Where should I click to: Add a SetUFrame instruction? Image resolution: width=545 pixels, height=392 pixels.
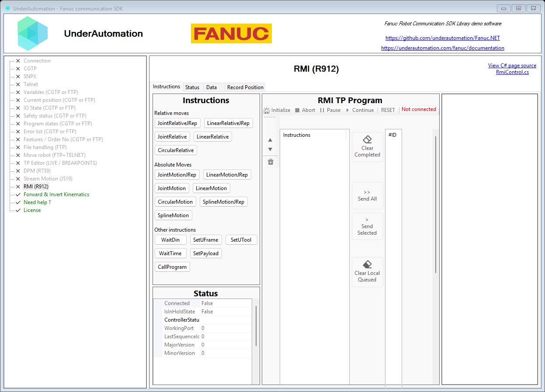(x=206, y=240)
